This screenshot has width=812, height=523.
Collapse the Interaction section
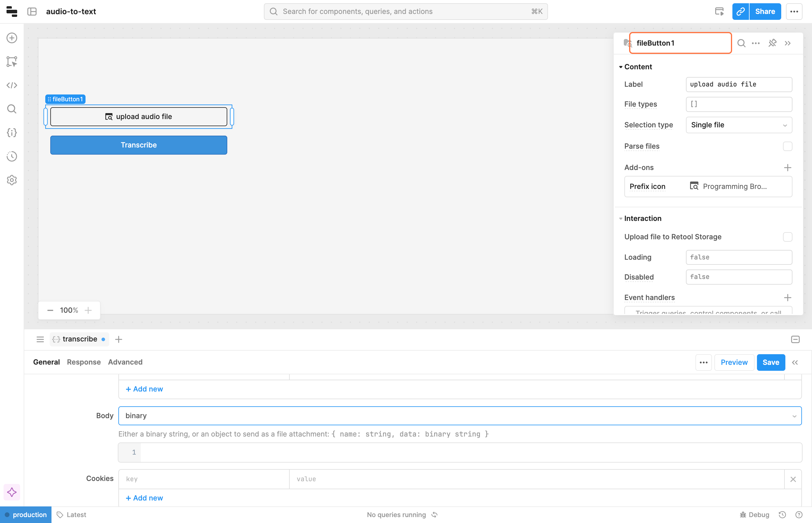621,218
